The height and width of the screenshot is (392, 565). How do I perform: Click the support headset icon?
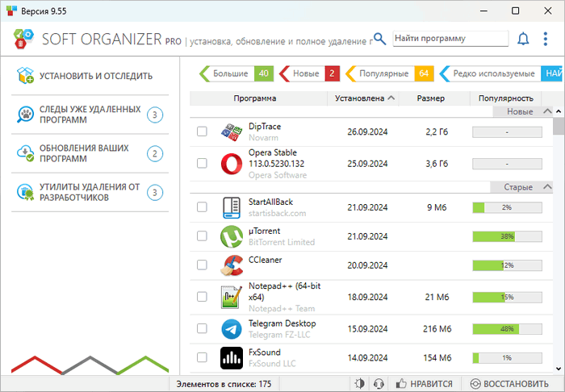click(x=379, y=384)
